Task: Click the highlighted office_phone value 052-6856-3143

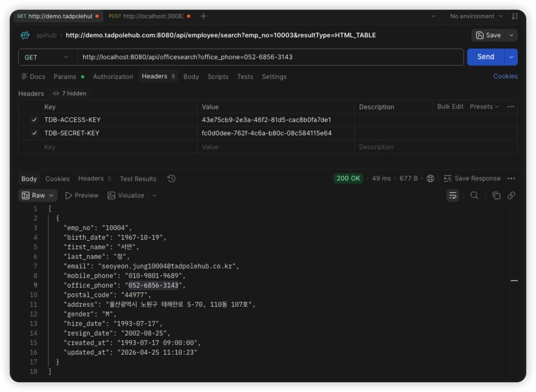Action: click(153, 285)
